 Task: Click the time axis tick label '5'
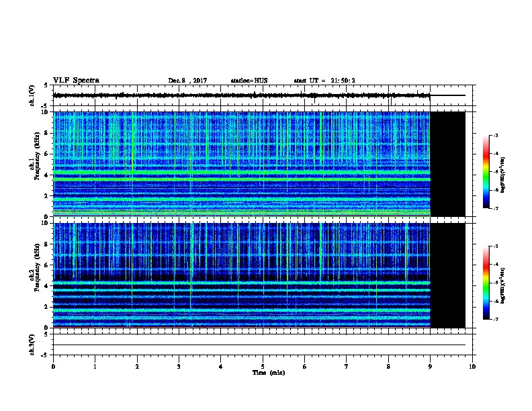coord(263,367)
